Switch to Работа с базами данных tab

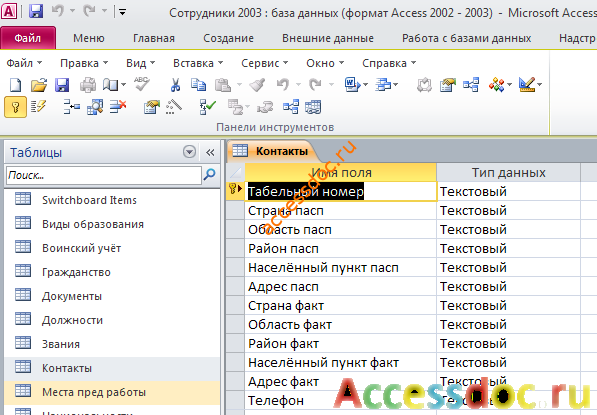click(466, 38)
